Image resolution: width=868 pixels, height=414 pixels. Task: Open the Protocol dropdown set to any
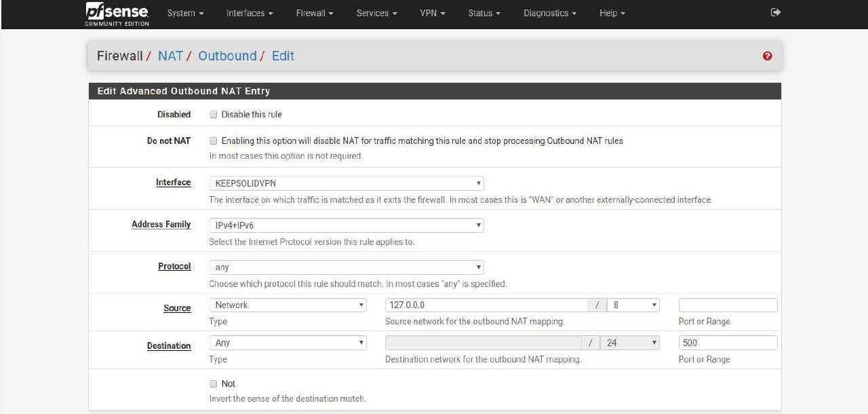click(x=346, y=267)
